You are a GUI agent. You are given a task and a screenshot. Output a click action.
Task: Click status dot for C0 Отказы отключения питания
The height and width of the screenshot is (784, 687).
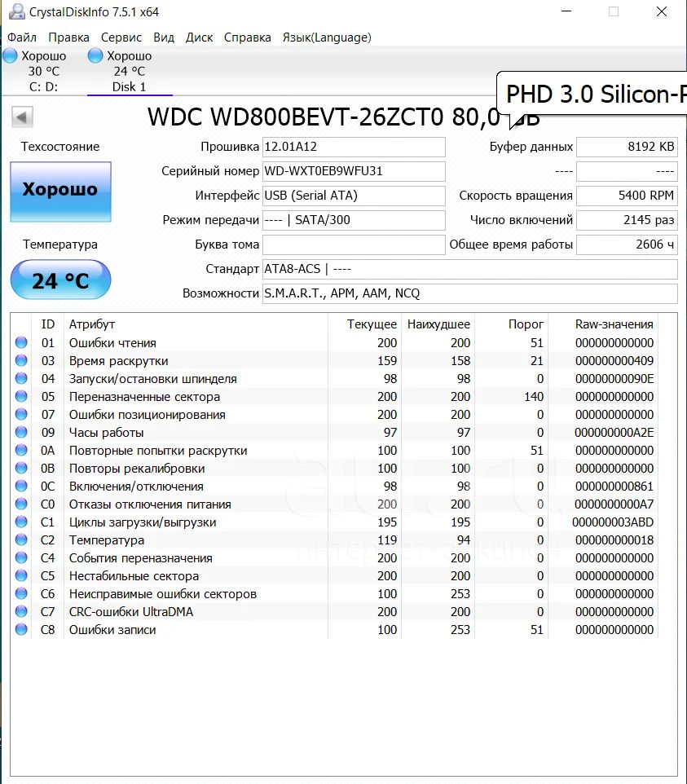(x=21, y=504)
